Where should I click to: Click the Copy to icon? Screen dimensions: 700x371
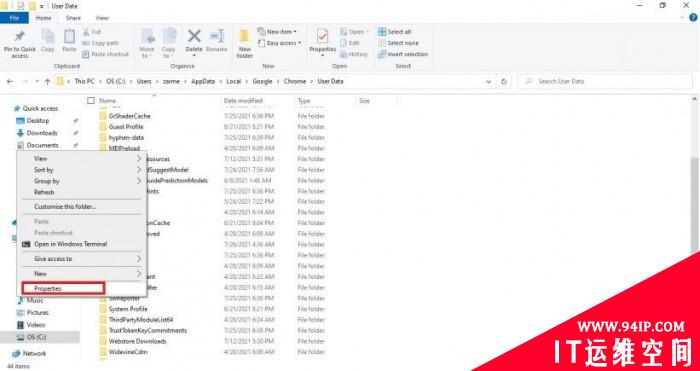pyautogui.click(x=168, y=43)
